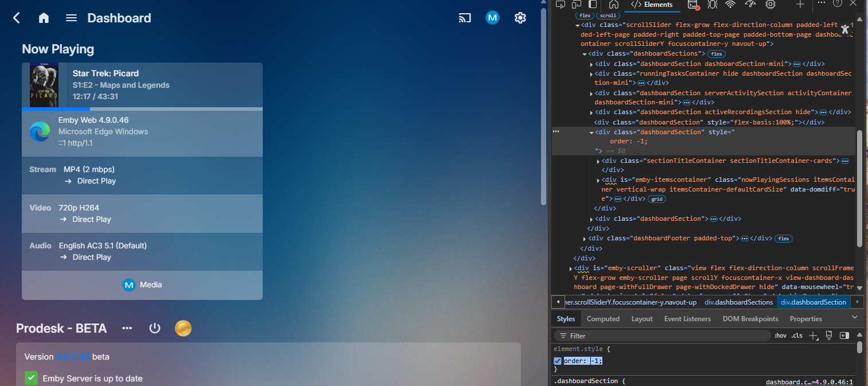Expand dashboardSection dashboardSection-mini node
The height and width of the screenshot is (386, 868).
pos(591,64)
